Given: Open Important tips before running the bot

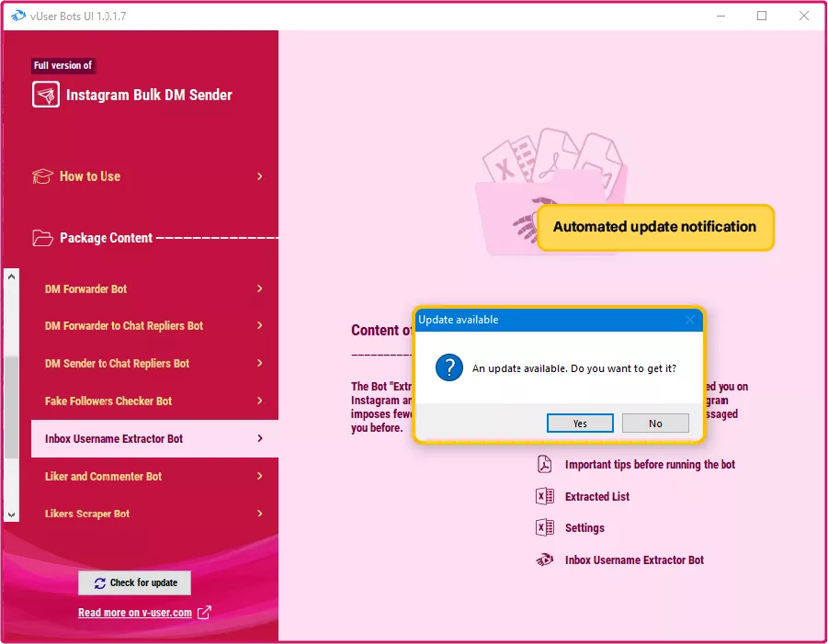Looking at the screenshot, I should pos(650,465).
